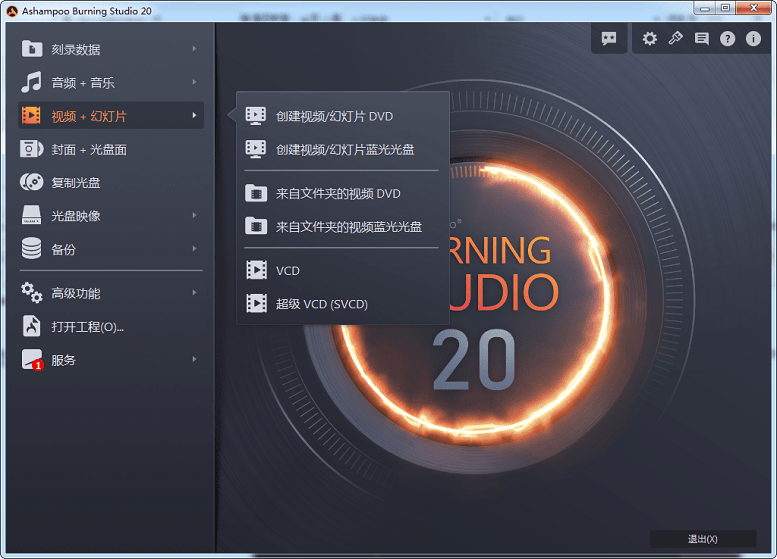
Task: Expand the 音频 + 音乐 submenu arrow
Action: click(x=194, y=82)
